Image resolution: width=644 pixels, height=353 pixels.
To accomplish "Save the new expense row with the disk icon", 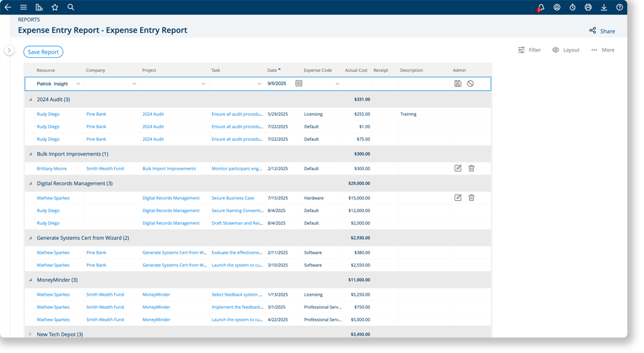I will pos(457,84).
